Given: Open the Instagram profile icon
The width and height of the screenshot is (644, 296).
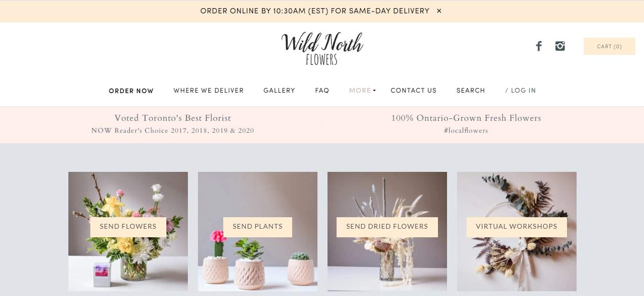Looking at the screenshot, I should point(560,46).
